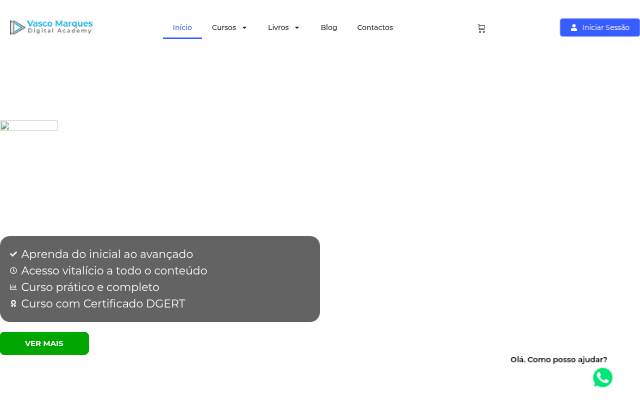Click the user icon in Iniciar Sessão

[x=573, y=27]
